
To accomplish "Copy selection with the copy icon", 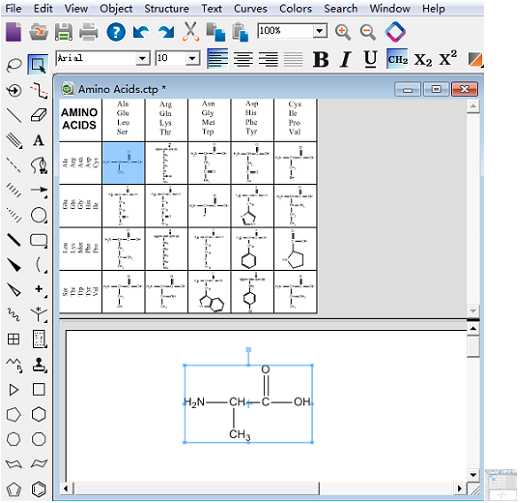I will pyautogui.click(x=215, y=32).
